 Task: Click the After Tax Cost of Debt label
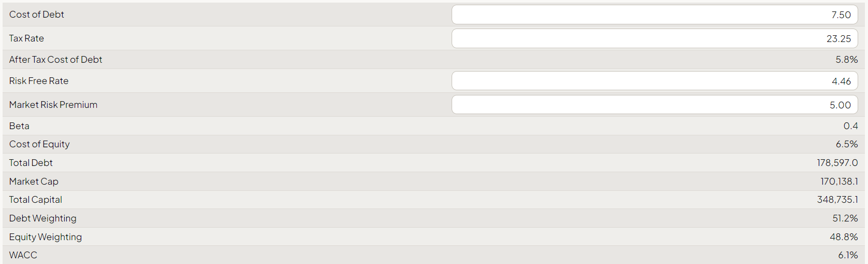[55, 60]
